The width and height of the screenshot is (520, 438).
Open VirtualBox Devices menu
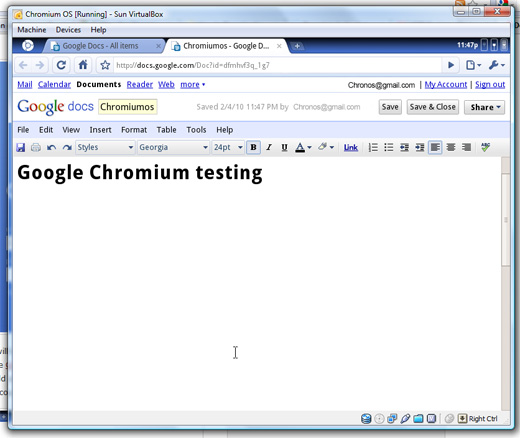click(x=68, y=30)
